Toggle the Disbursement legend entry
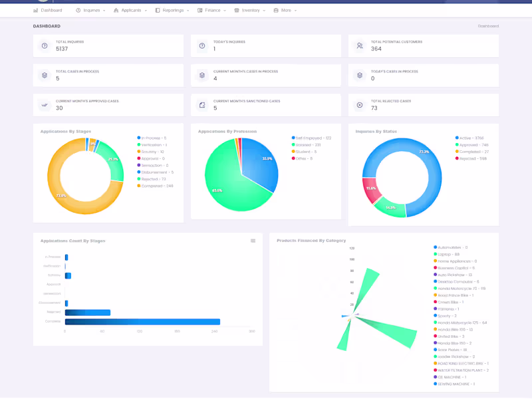 pyautogui.click(x=156, y=172)
